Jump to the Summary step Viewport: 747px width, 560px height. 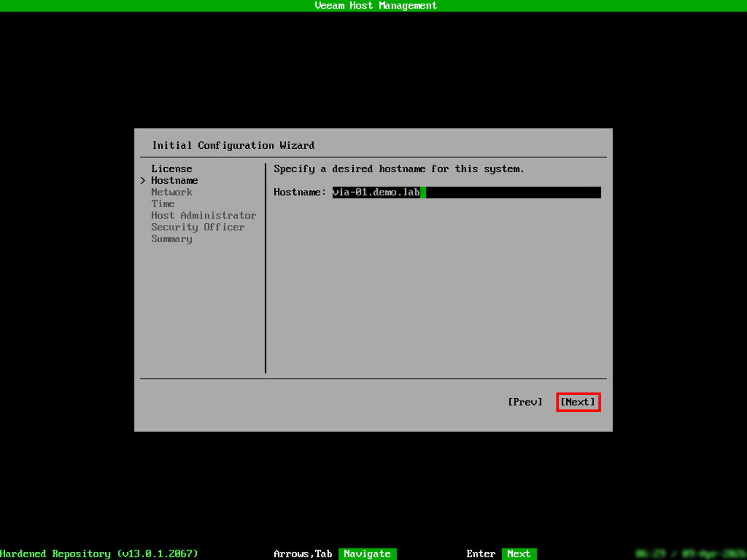171,238
